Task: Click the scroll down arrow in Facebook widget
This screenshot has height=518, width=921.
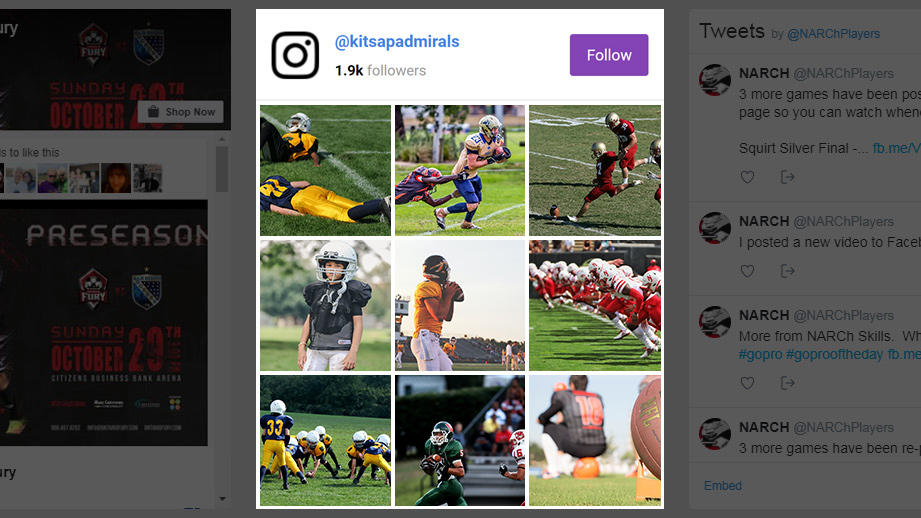Action: click(222, 499)
